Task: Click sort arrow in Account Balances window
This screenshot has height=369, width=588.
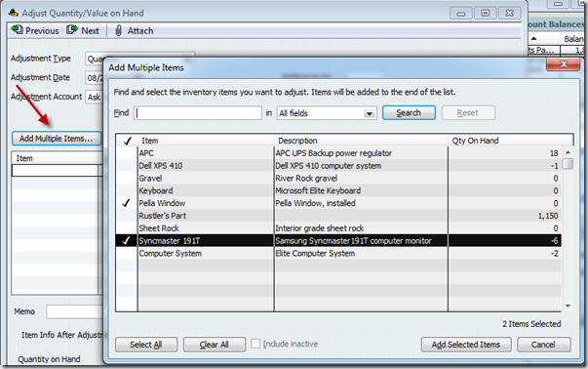Action: pyautogui.click(x=533, y=39)
